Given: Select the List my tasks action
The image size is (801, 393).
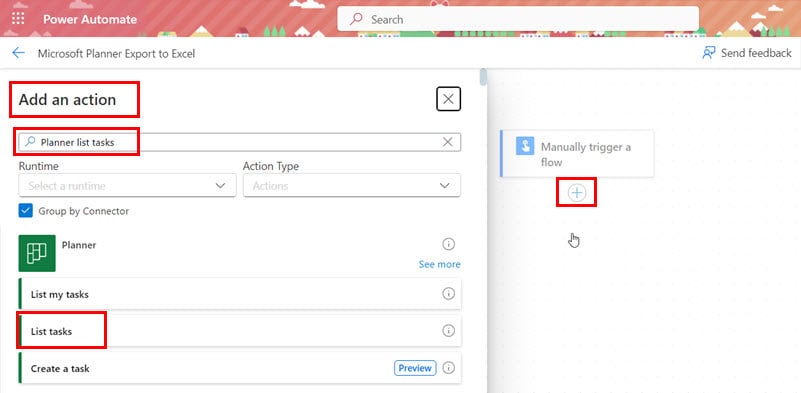Looking at the screenshot, I should 240,294.
